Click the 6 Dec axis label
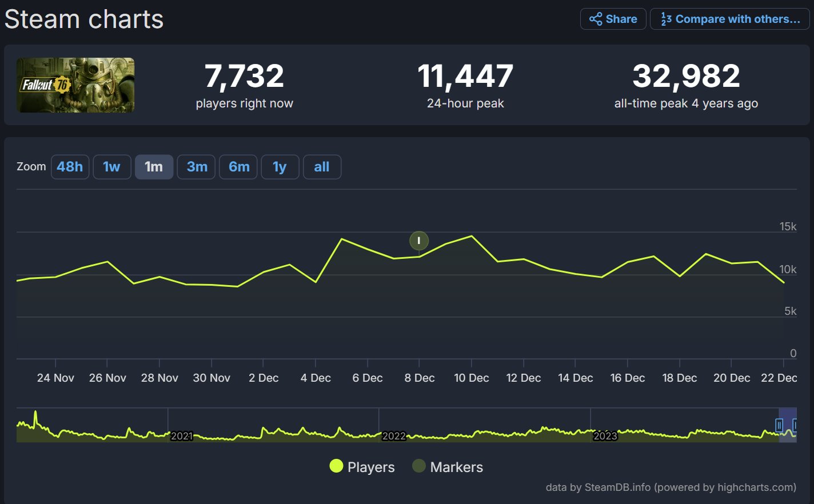The width and height of the screenshot is (814, 504). point(368,378)
